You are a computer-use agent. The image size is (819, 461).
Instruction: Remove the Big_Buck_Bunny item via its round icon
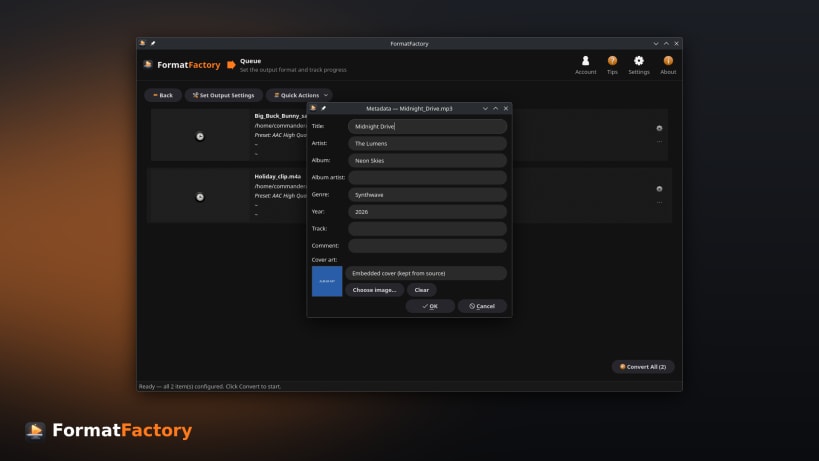coord(659,128)
